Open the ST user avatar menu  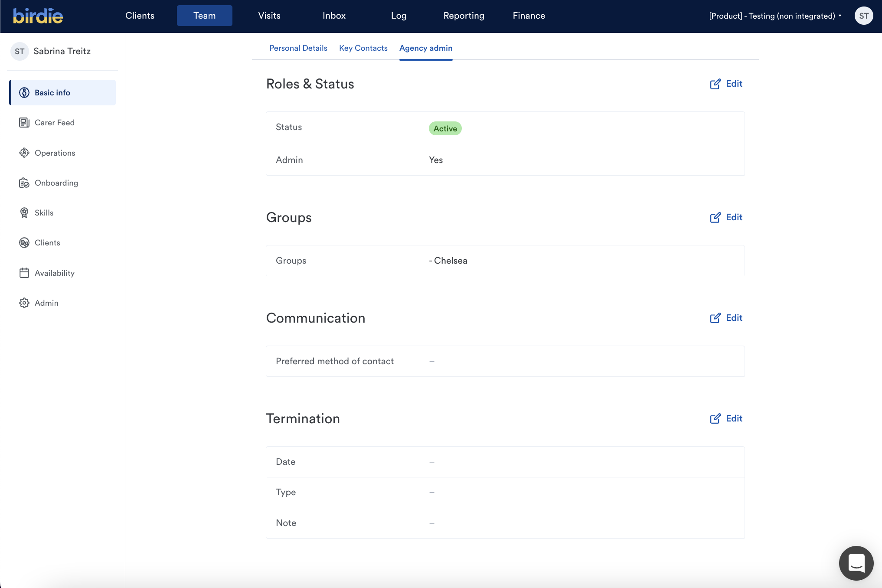point(864,16)
